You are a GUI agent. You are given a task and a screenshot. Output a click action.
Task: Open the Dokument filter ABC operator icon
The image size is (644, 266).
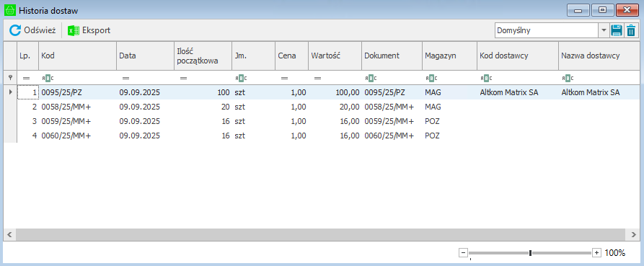tap(371, 78)
